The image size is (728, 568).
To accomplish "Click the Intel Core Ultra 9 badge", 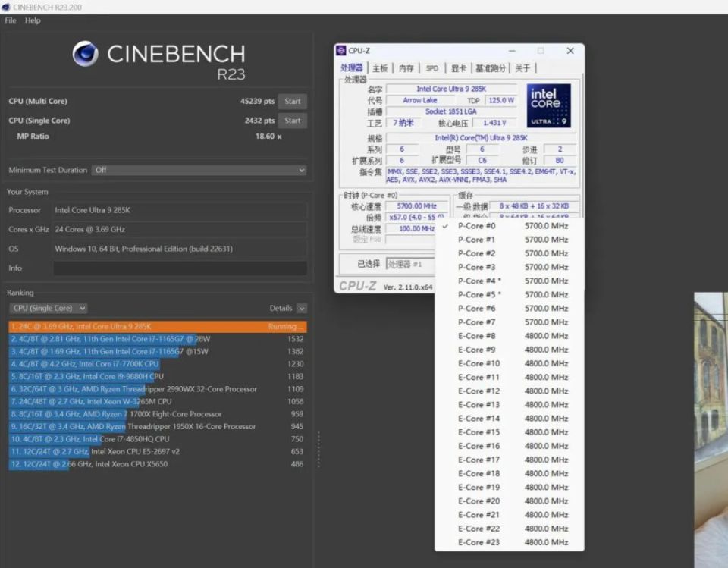I will (x=548, y=105).
